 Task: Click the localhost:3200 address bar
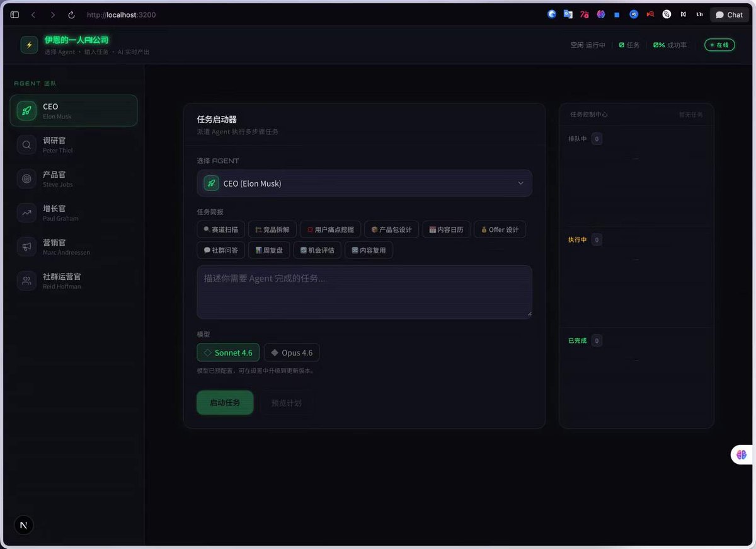pyautogui.click(x=121, y=14)
